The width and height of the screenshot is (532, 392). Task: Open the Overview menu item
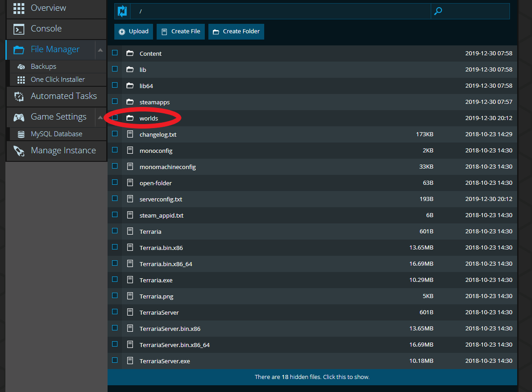(56, 8)
